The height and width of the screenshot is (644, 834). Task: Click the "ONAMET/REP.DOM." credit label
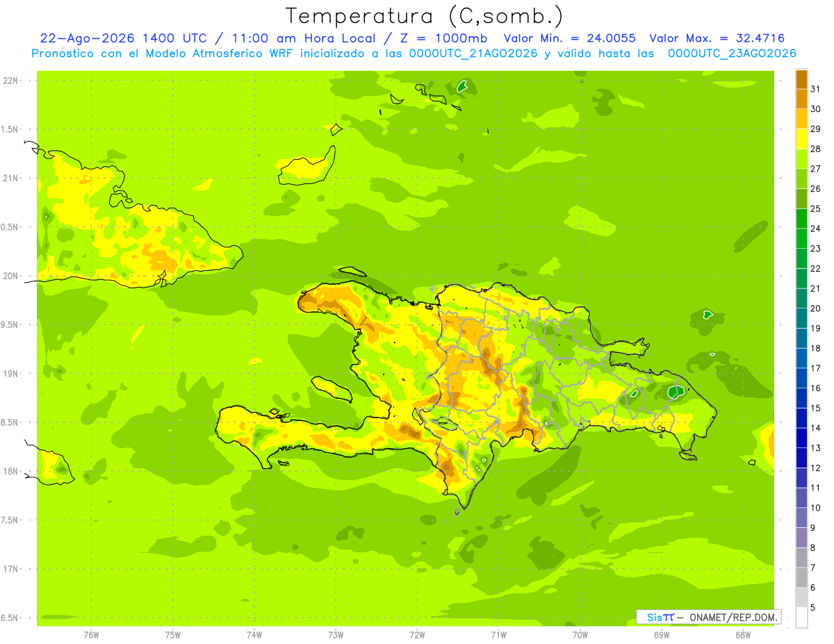click(x=733, y=617)
